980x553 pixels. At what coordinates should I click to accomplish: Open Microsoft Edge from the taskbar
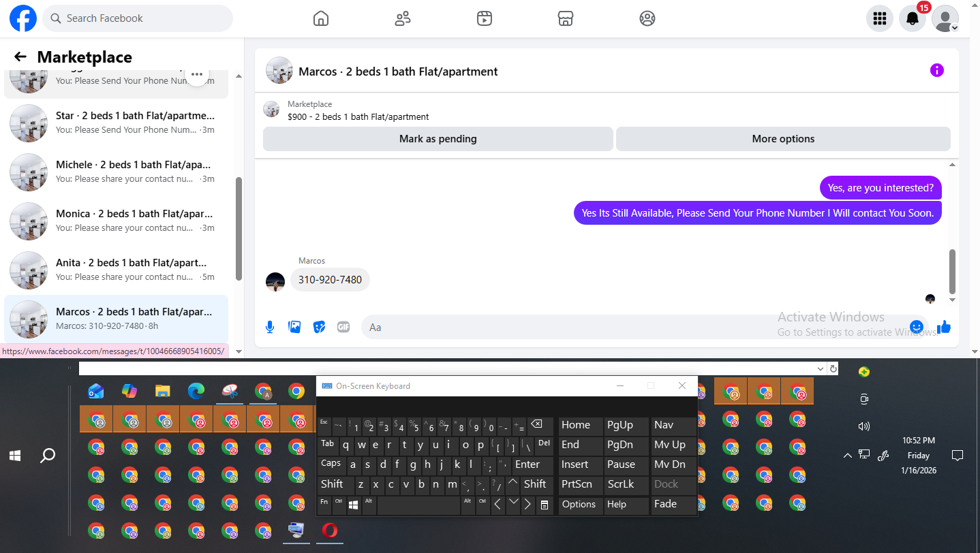(196, 391)
